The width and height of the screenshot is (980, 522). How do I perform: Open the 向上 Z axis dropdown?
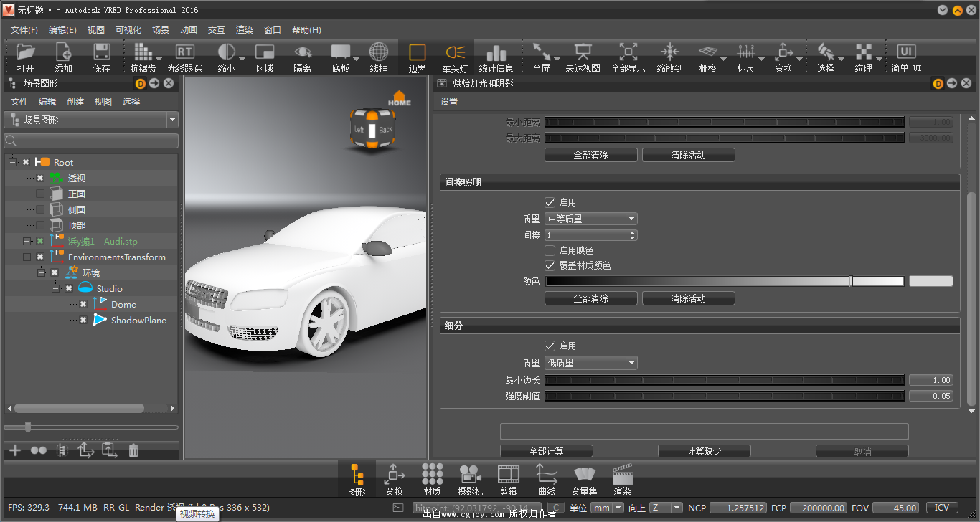click(666, 508)
